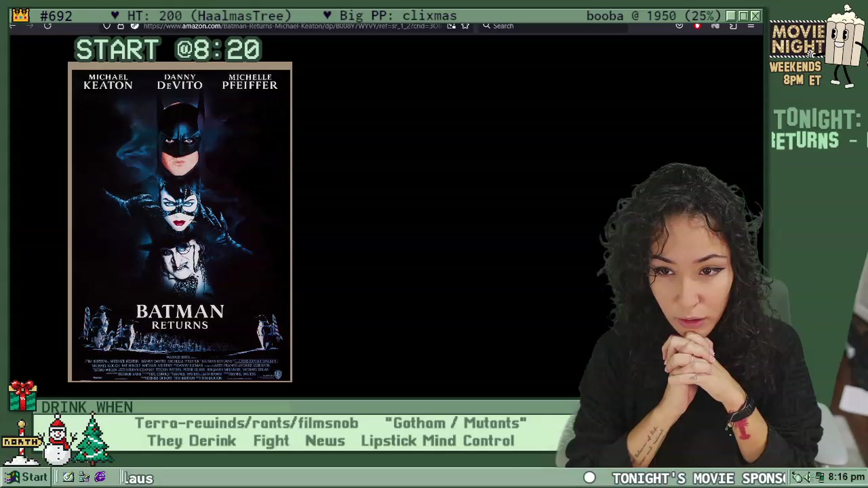Screen dimensions: 868x488
Task: Open the network quick launch icon
Action: click(x=84, y=477)
